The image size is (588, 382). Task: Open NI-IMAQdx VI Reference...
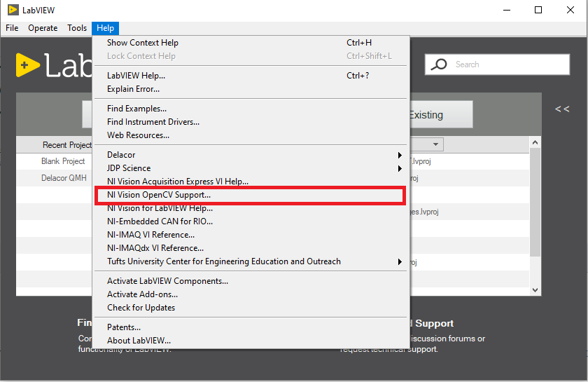pos(251,248)
